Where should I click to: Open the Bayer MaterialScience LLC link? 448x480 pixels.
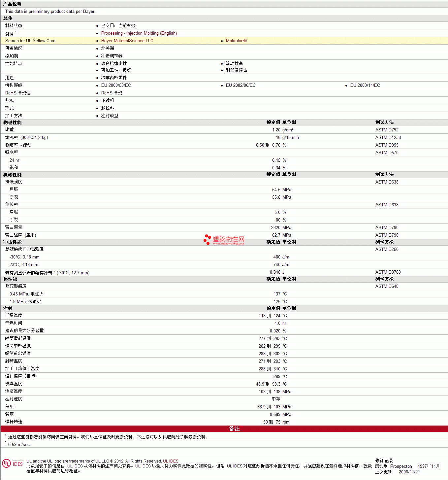coord(127,41)
